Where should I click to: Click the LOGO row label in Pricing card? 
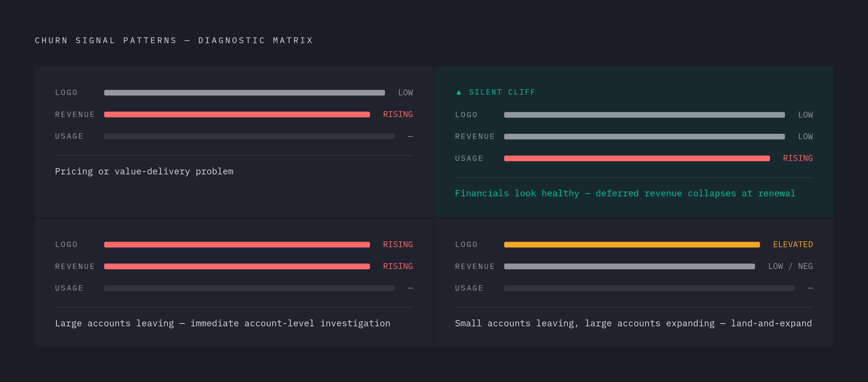coord(66,93)
